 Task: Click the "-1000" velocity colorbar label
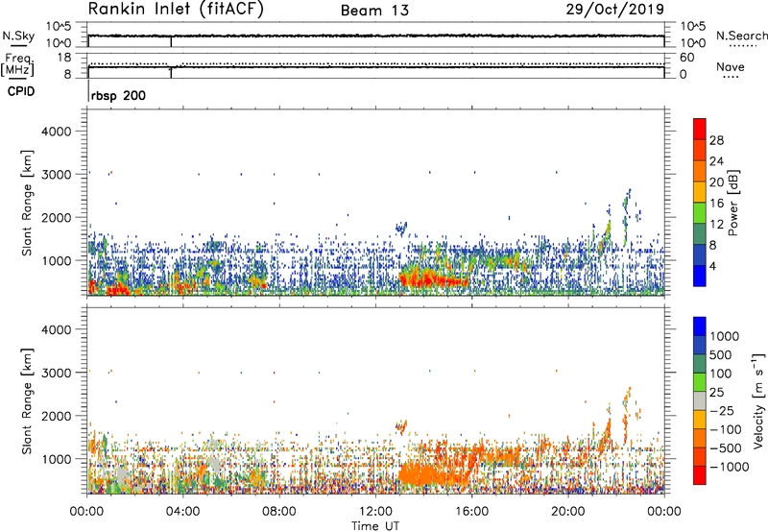729,467
